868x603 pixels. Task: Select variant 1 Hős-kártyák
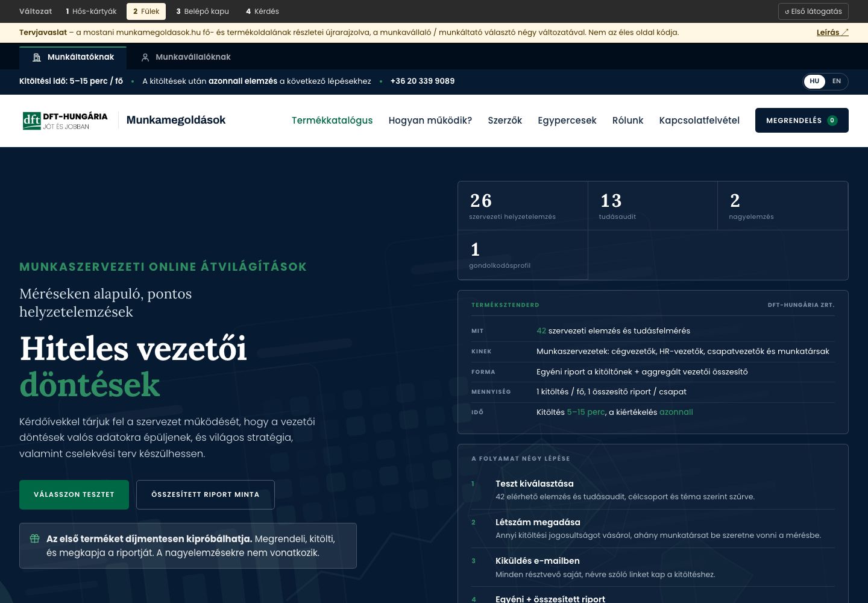click(x=91, y=11)
